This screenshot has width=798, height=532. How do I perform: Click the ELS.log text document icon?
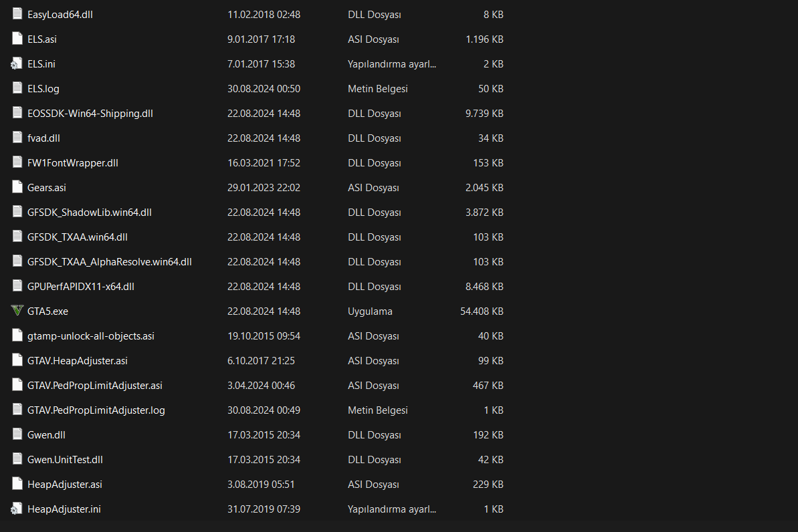(x=17, y=88)
